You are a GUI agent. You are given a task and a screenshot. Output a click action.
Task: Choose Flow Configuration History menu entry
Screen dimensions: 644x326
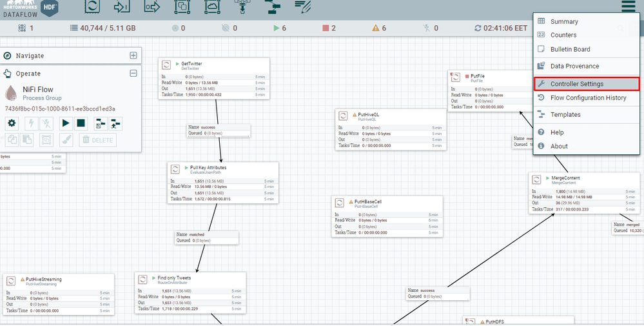click(x=588, y=97)
